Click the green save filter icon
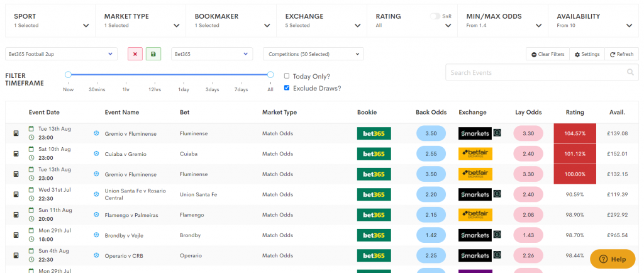This screenshot has height=273, width=644. pos(153,54)
